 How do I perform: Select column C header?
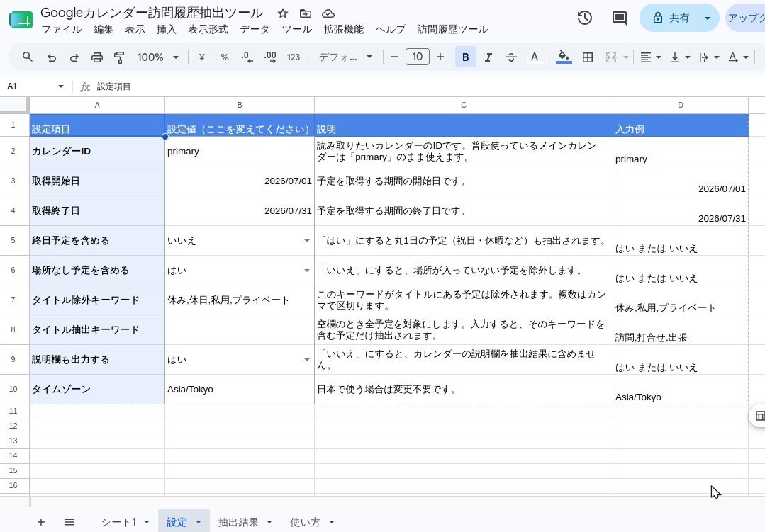pos(464,105)
